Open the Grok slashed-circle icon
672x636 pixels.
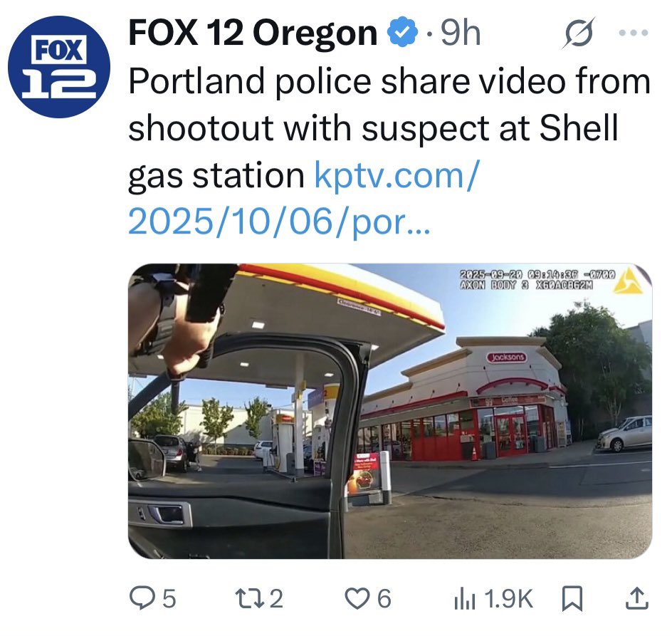pyautogui.click(x=579, y=33)
